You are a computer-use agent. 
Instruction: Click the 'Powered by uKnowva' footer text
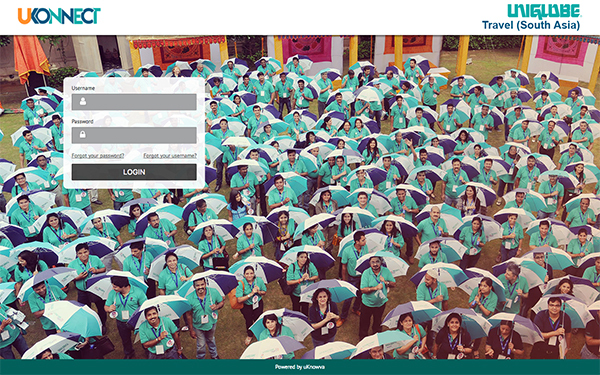coord(300,367)
